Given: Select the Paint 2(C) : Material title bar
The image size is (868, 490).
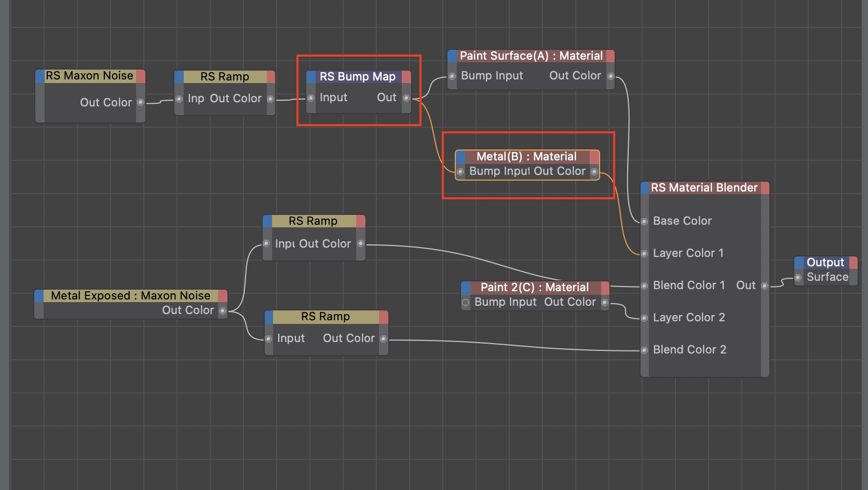Looking at the screenshot, I should tap(534, 288).
